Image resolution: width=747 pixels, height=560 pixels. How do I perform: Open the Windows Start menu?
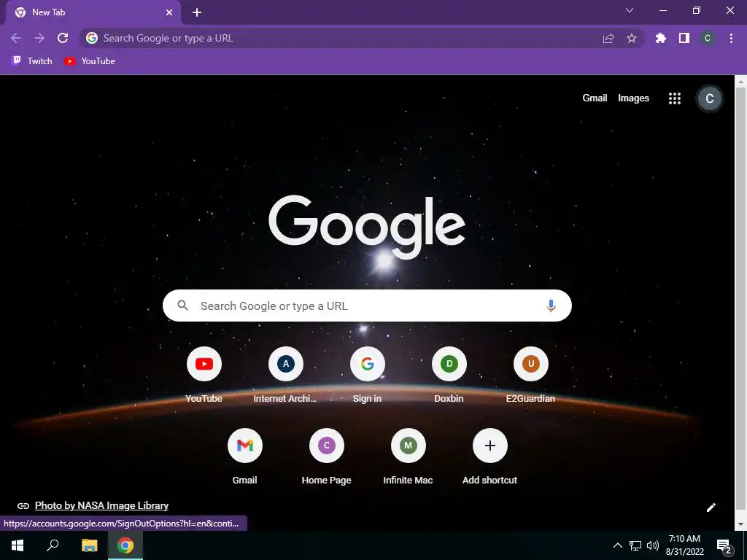18,545
